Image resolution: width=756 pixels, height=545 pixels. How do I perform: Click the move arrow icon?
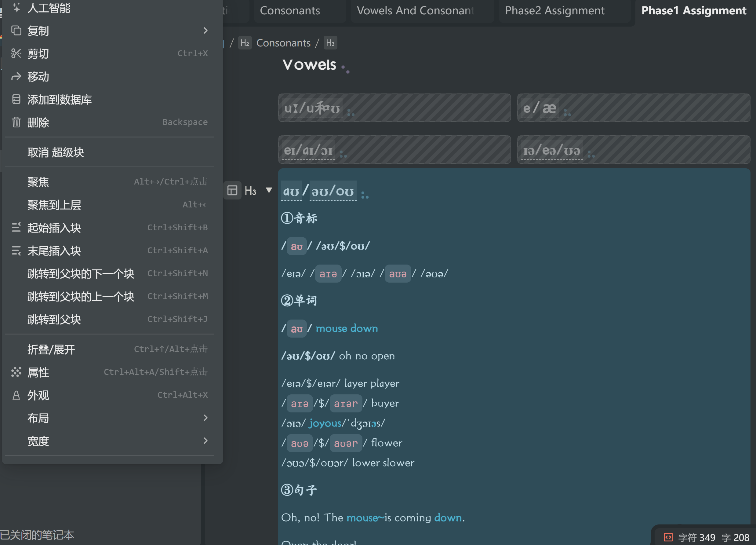click(16, 77)
